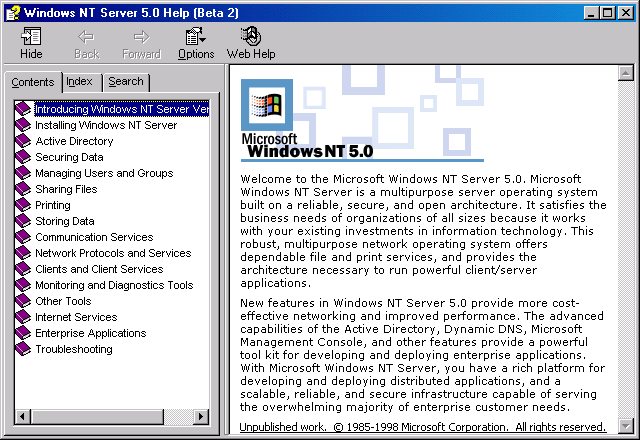Click book icon beside Troubleshooting
Image resolution: width=640 pixels, height=440 pixels.
click(23, 349)
